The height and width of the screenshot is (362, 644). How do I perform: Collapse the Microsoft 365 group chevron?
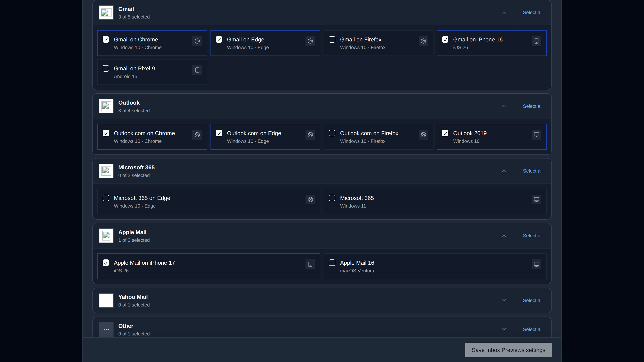tap(504, 171)
